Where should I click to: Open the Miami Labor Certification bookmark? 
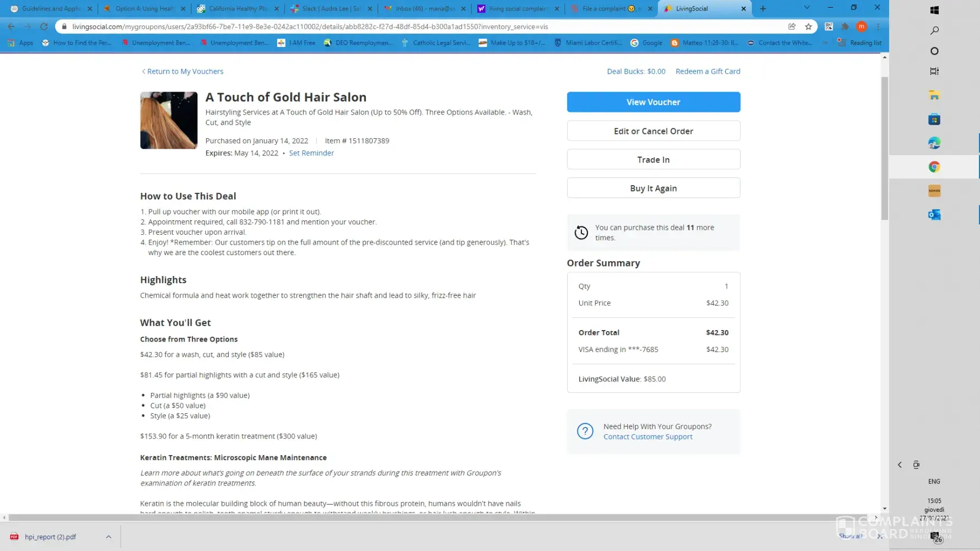coord(588,43)
